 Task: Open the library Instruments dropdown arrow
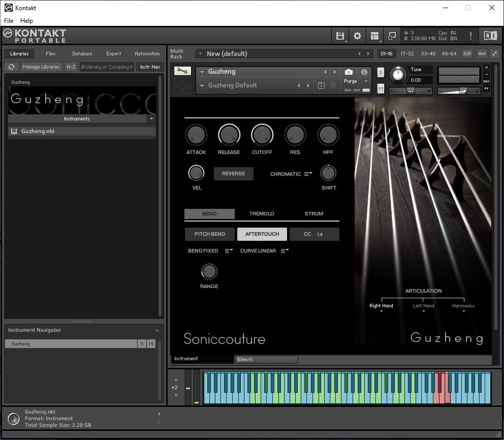pos(151,118)
